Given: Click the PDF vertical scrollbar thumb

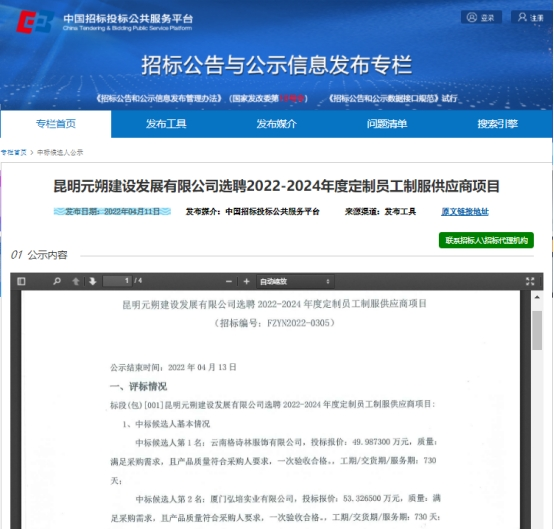Looking at the screenshot, I should pyautogui.click(x=537, y=330).
